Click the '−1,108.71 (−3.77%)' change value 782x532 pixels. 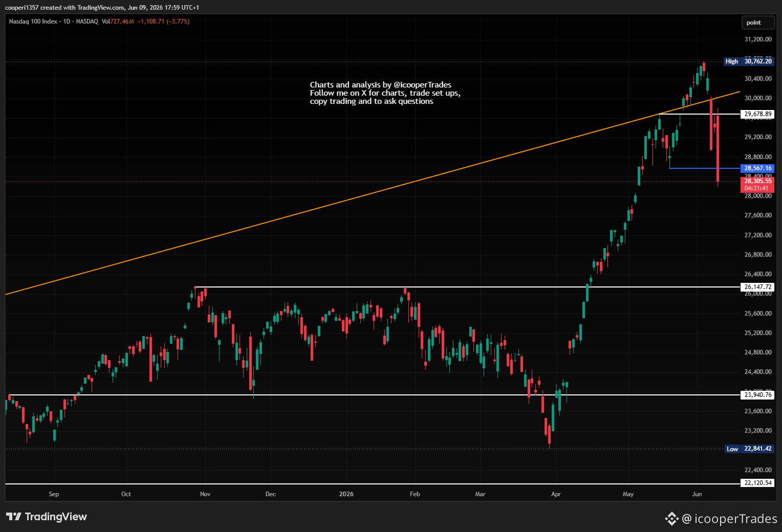[x=164, y=21]
